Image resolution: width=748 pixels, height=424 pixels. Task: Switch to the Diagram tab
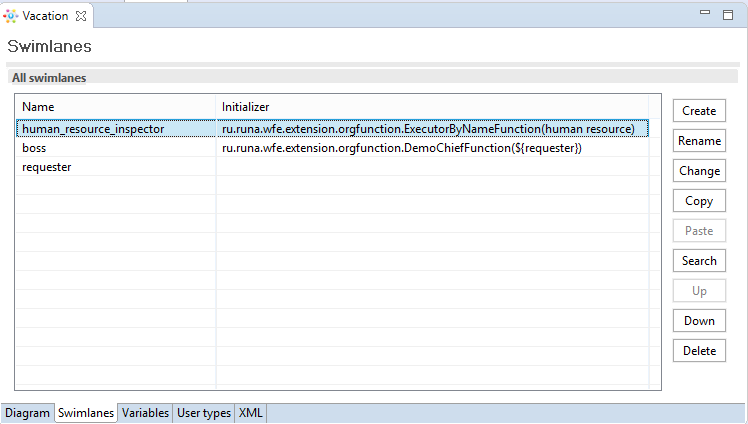27,413
